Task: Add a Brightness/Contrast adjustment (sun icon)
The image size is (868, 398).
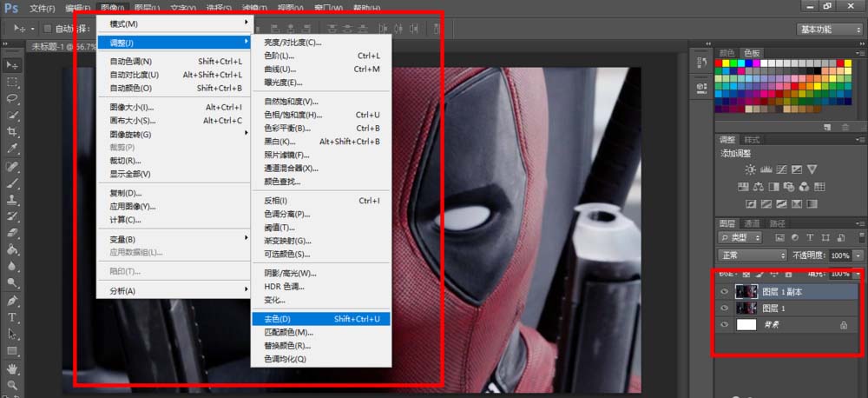Action: click(x=750, y=169)
